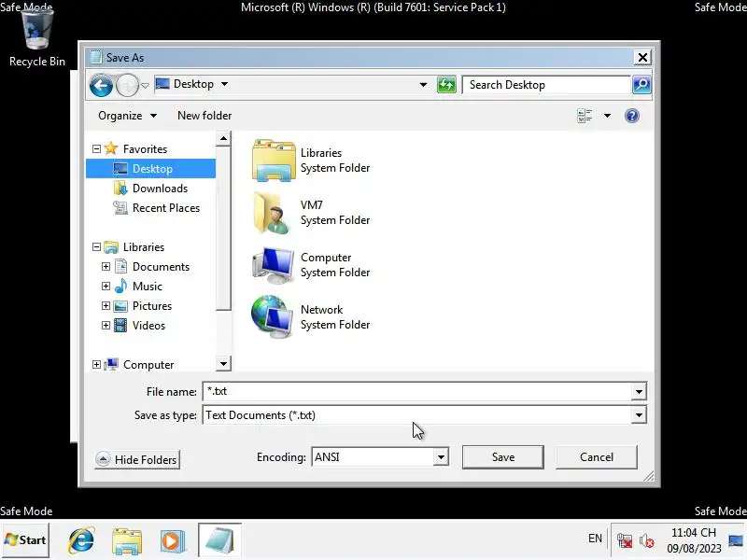
Task: Click the Search Desktop box
Action: [547, 85]
